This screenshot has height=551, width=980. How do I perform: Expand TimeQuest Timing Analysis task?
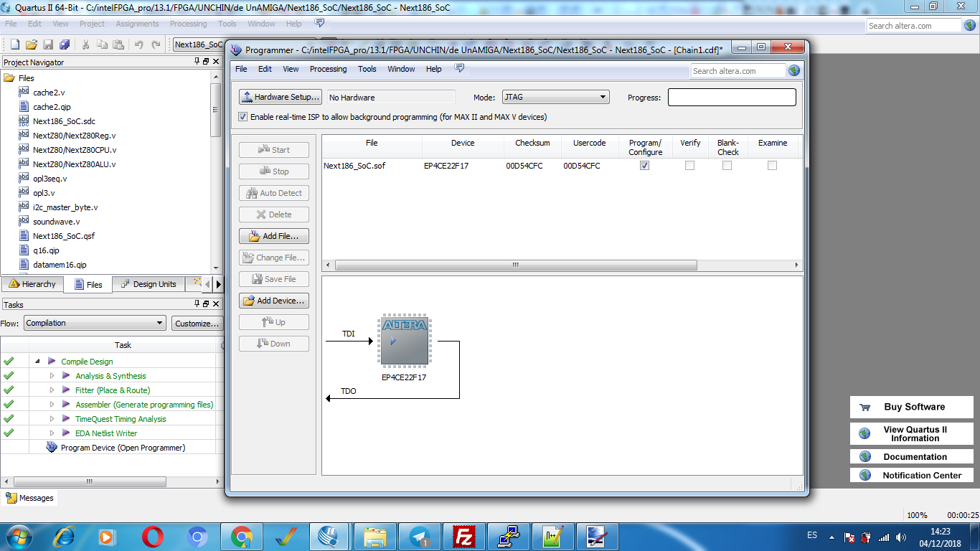click(52, 419)
